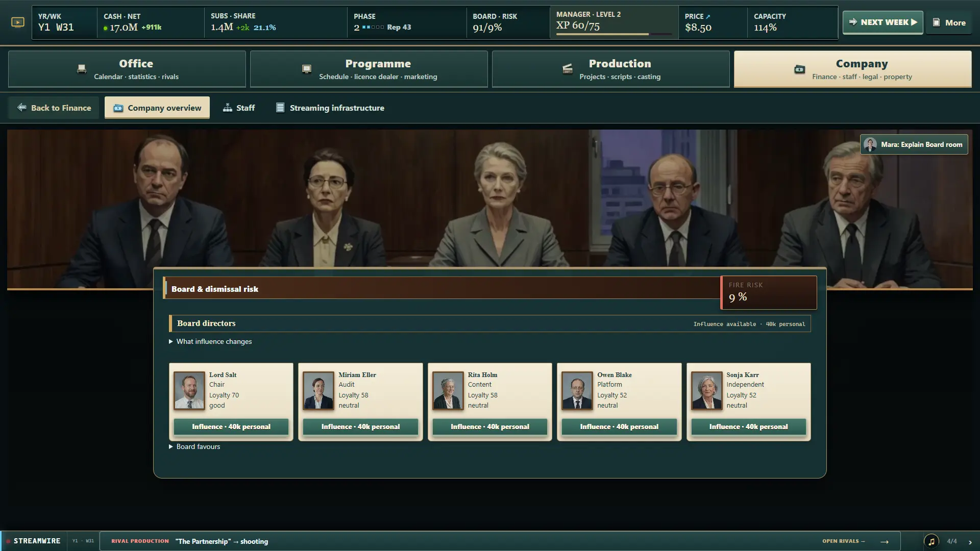Screen dimensions: 980x551
Task: Click Sonja Karr's portrait thumbnail
Action: (707, 391)
